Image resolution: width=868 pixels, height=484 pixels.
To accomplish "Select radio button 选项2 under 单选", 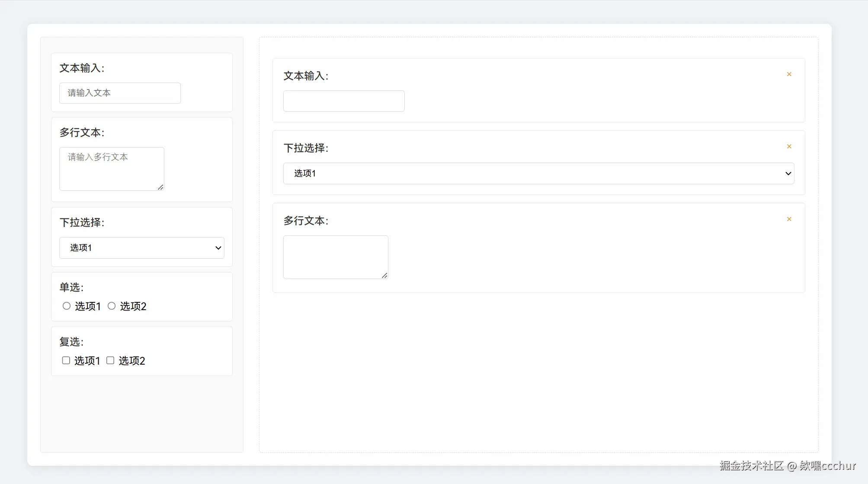I will (111, 306).
